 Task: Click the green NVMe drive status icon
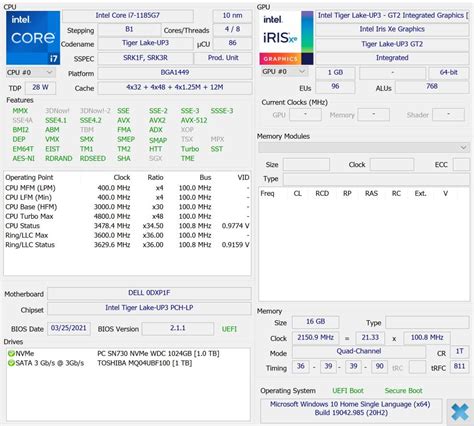point(11,354)
